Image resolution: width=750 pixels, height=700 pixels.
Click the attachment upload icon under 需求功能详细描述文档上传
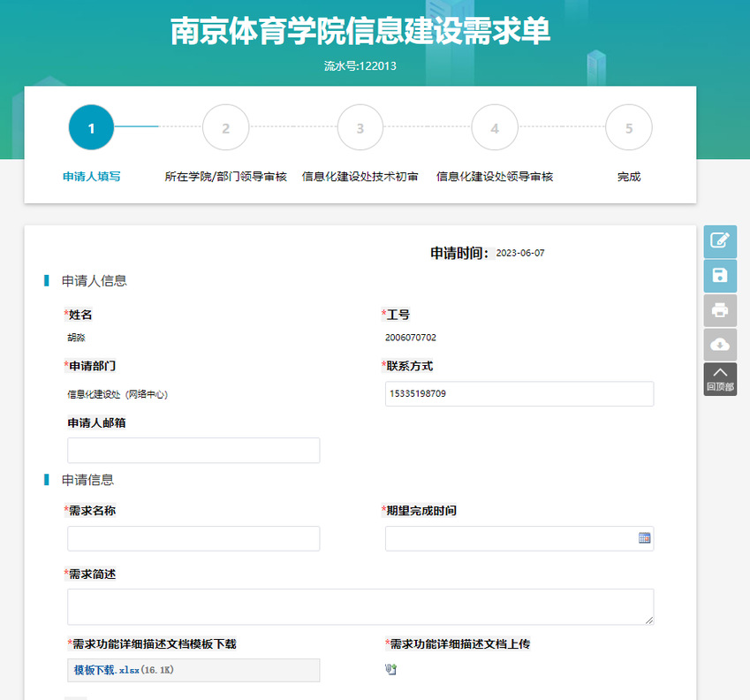pyautogui.click(x=390, y=669)
